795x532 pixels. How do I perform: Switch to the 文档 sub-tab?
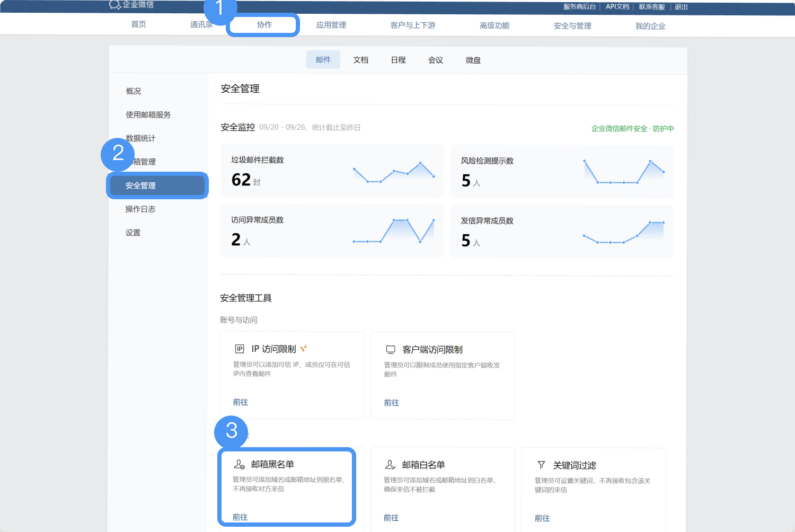tap(361, 60)
